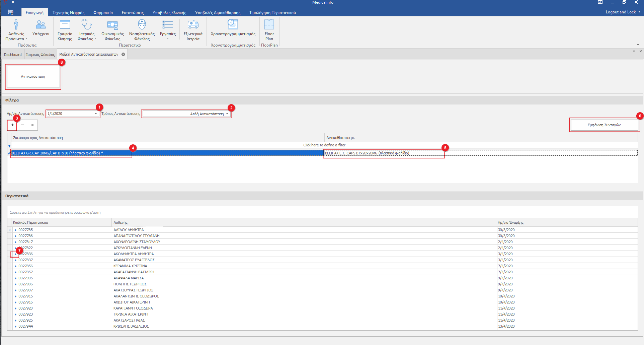Switch to the Dashboard document tab
The height and width of the screenshot is (345, 644).
[x=13, y=55]
